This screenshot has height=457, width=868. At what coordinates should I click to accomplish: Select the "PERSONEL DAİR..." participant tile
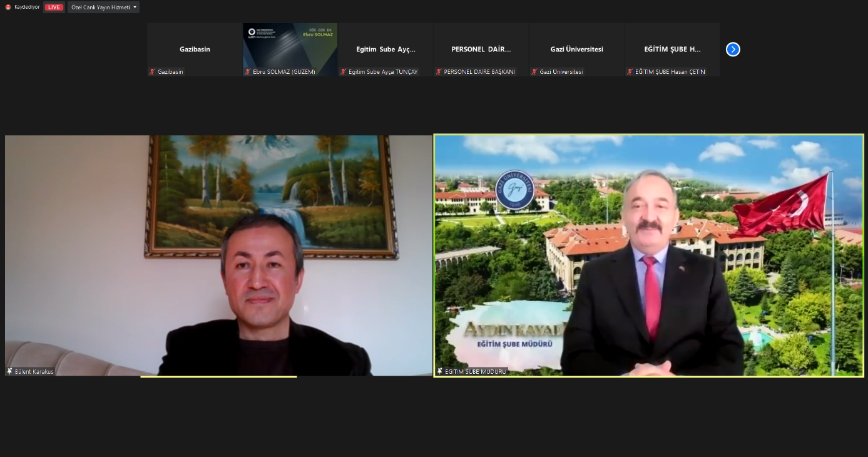481,49
